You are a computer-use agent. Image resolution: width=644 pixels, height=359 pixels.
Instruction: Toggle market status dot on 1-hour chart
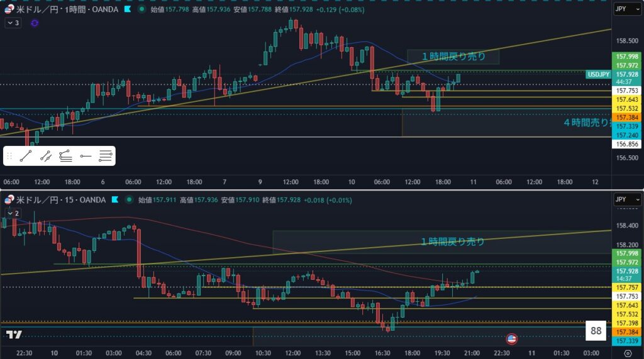pos(142,9)
